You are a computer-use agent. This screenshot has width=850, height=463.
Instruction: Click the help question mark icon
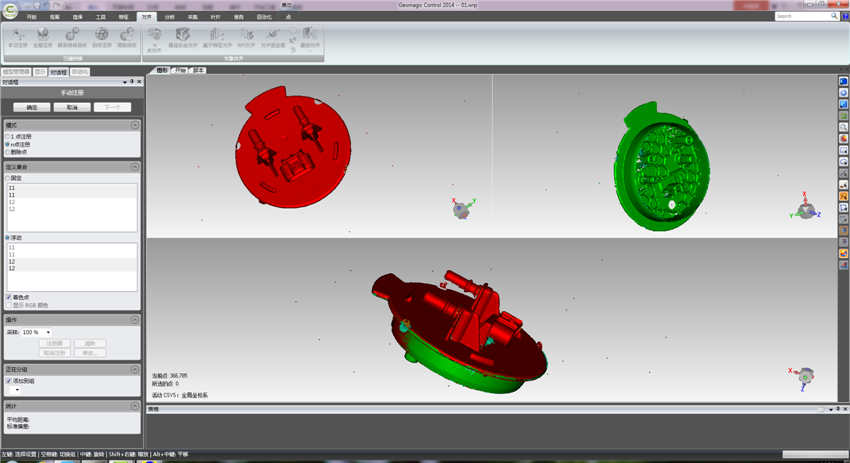tap(845, 16)
